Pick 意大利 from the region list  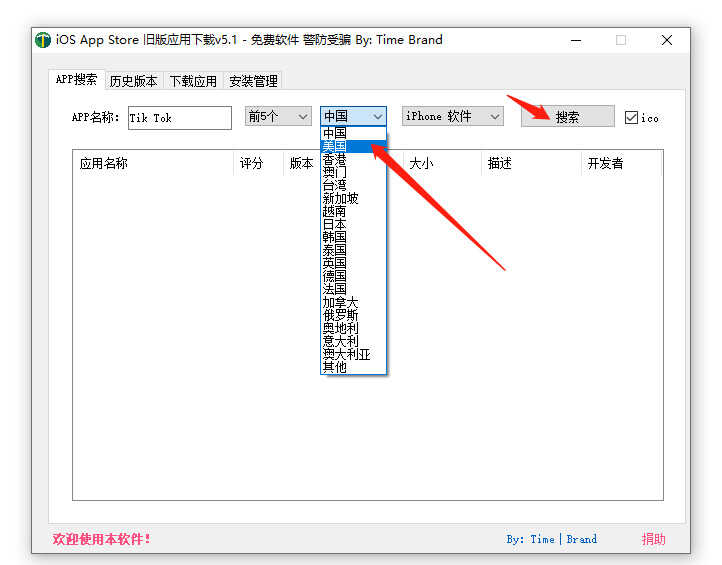[353, 341]
